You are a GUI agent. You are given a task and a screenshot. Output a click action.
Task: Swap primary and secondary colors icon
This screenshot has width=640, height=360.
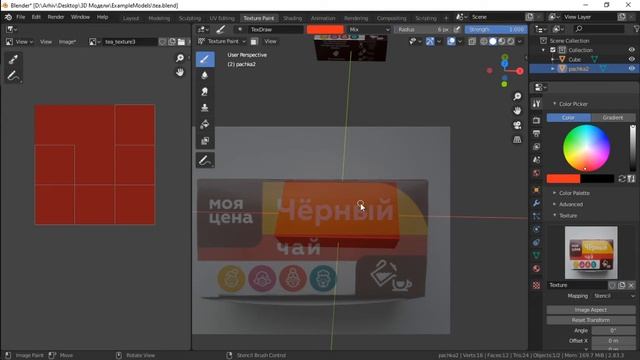[x=622, y=179]
